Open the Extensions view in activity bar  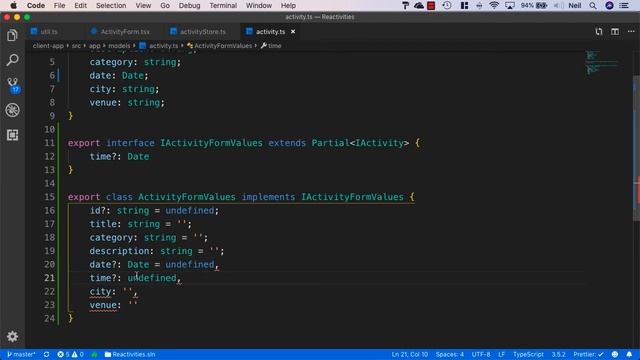[x=12, y=135]
